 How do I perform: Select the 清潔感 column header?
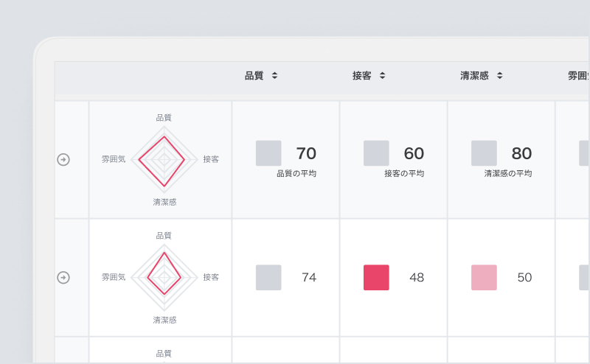(474, 76)
